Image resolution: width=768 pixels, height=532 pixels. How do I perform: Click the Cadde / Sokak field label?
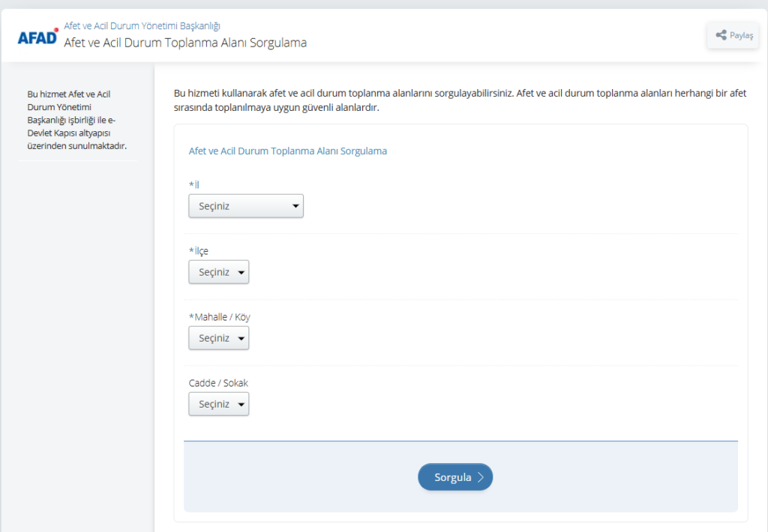coord(218,383)
